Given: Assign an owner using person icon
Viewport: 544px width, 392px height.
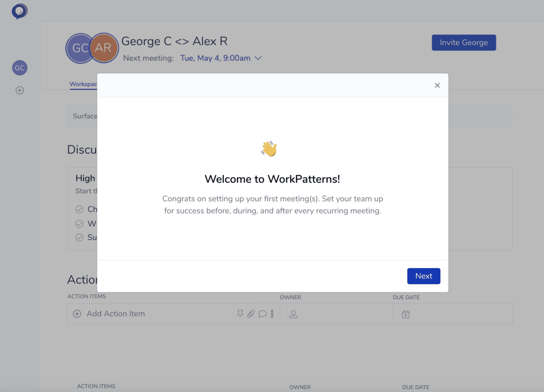Looking at the screenshot, I should [293, 314].
